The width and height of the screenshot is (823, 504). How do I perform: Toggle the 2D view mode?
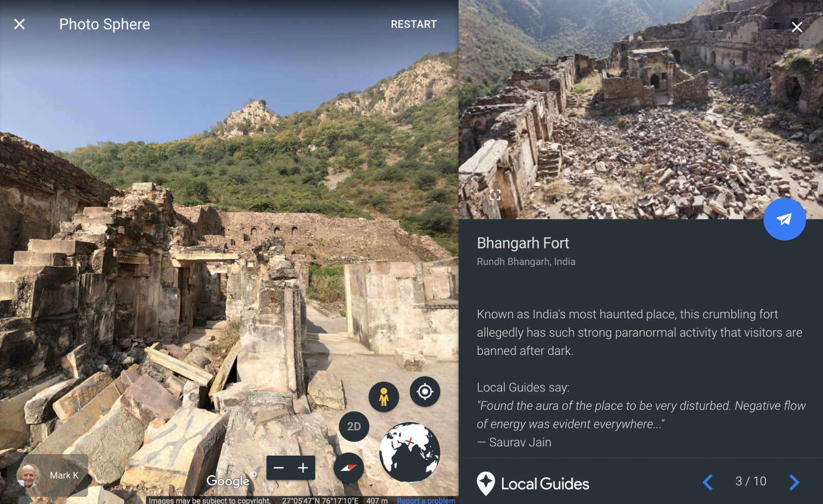(x=354, y=426)
